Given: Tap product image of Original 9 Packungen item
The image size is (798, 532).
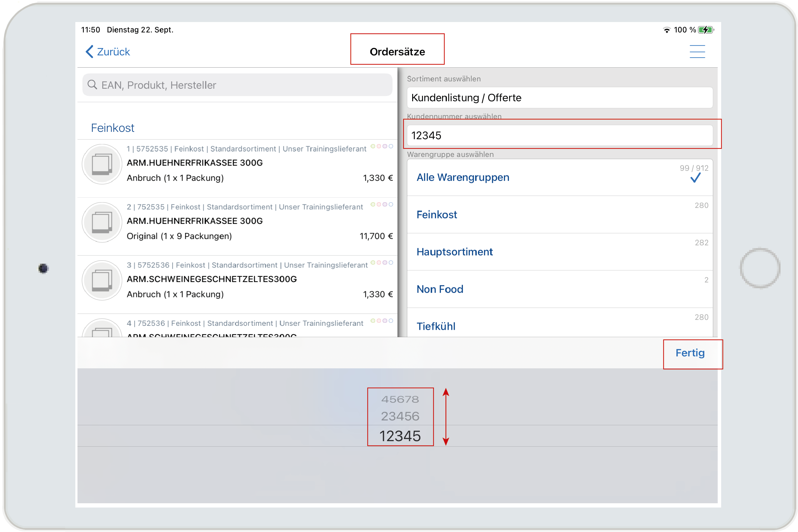Looking at the screenshot, I should click(x=102, y=222).
